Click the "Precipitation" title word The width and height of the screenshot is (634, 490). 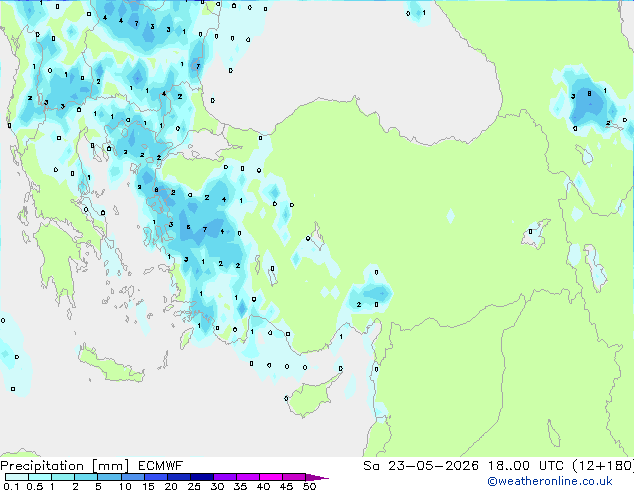point(42,466)
